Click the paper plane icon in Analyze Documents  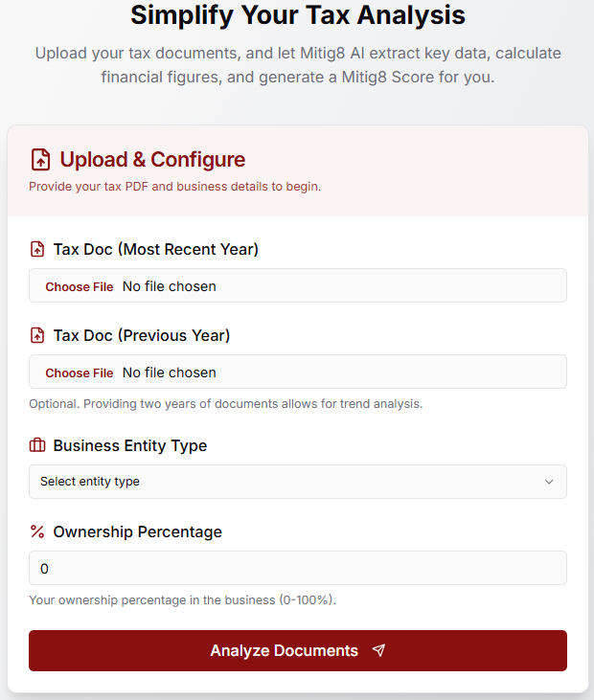coord(378,651)
